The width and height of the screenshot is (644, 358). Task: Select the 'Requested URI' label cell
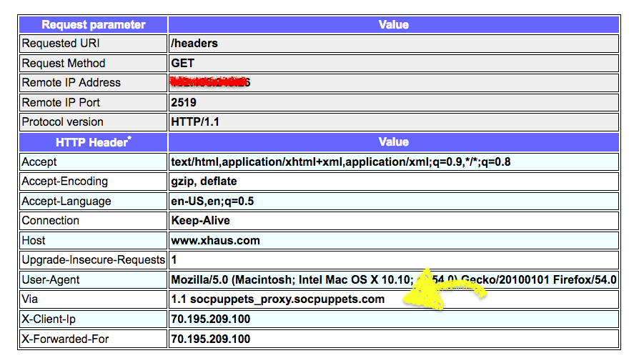[x=93, y=44]
